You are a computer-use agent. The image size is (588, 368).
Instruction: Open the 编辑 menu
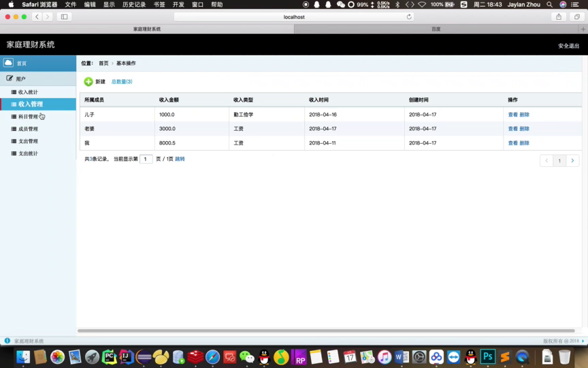pos(90,5)
